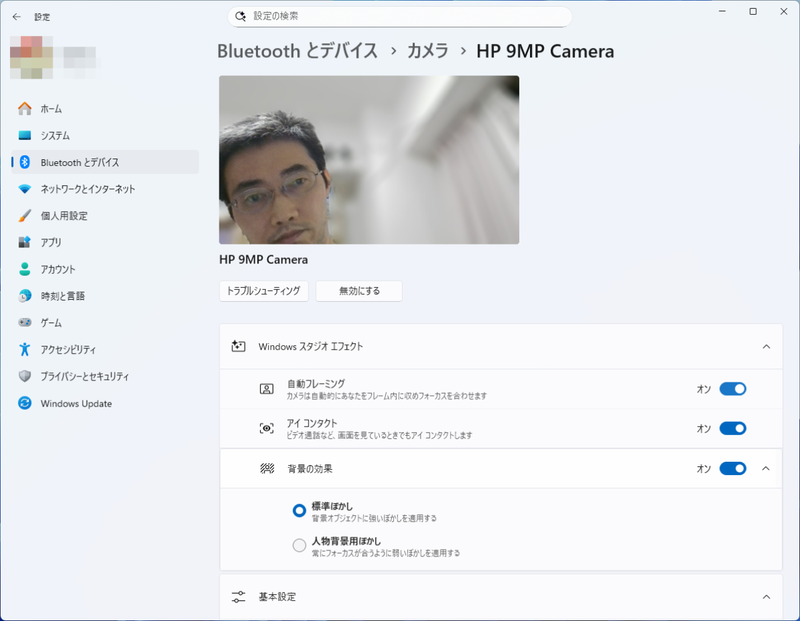
Task: Turn off 背景の効果
Action: [733, 466]
